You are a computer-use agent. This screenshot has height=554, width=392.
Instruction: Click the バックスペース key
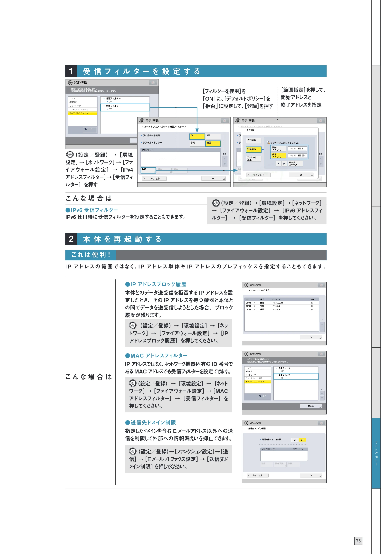[x=295, y=164]
